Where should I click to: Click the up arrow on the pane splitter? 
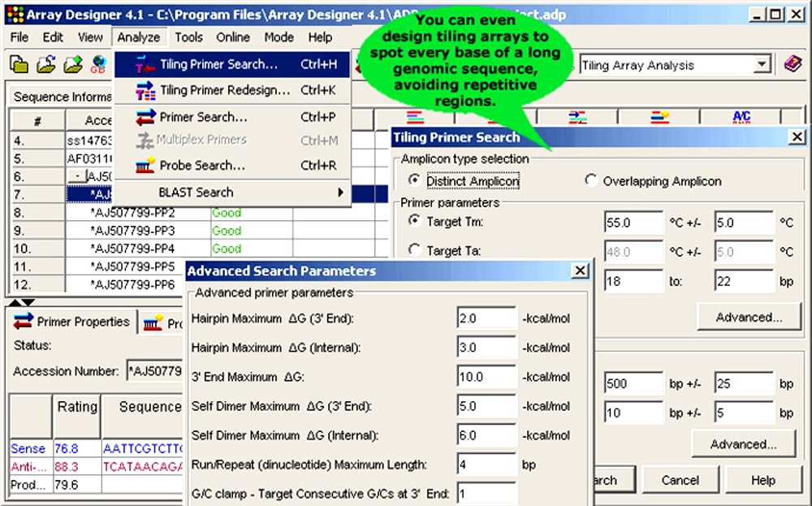[15, 302]
